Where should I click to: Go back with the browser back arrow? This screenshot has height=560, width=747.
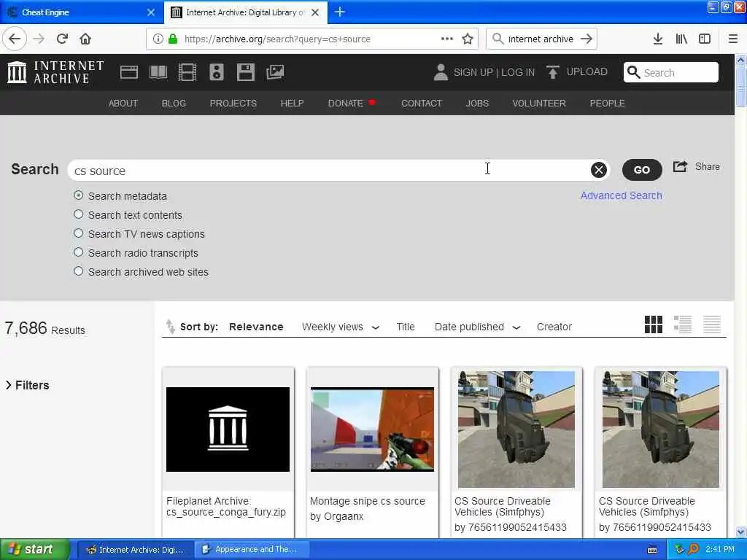tap(15, 39)
